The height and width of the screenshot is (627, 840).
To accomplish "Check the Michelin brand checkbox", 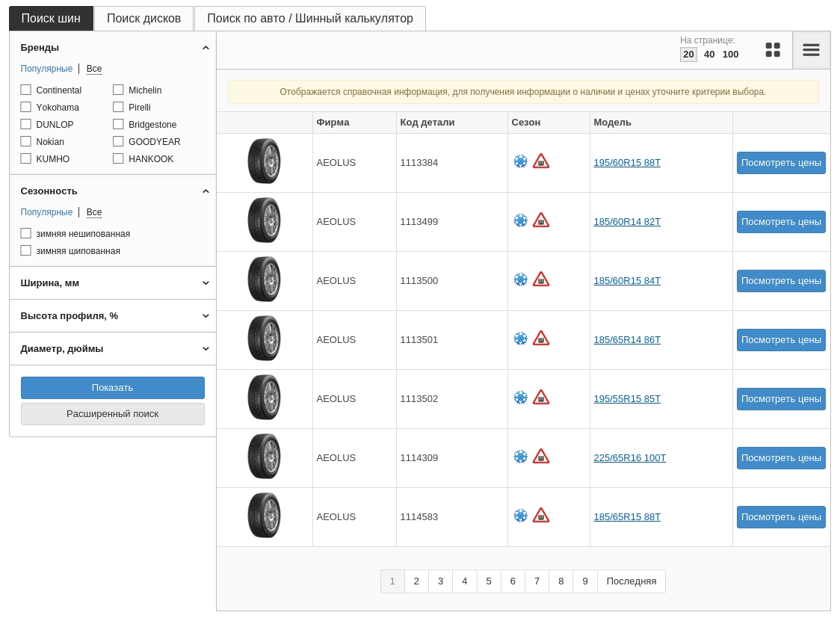I will click(x=118, y=90).
